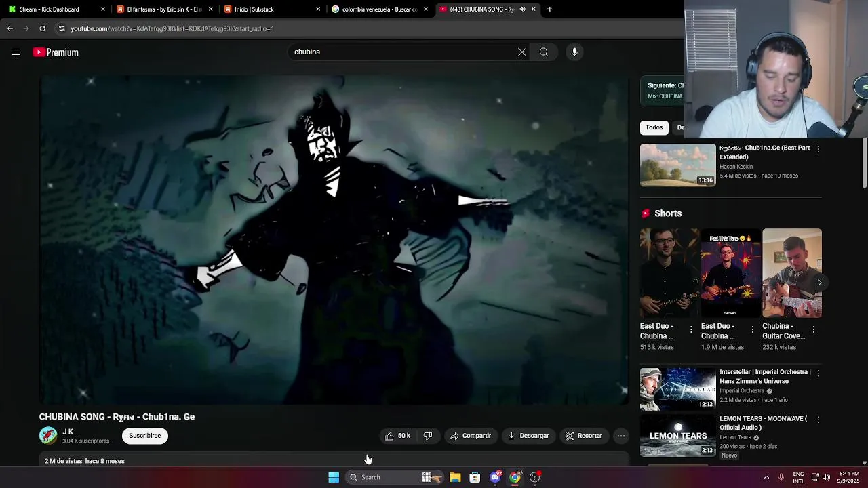Open more actions ellipsis under video
The width and height of the screenshot is (868, 488).
tap(621, 436)
